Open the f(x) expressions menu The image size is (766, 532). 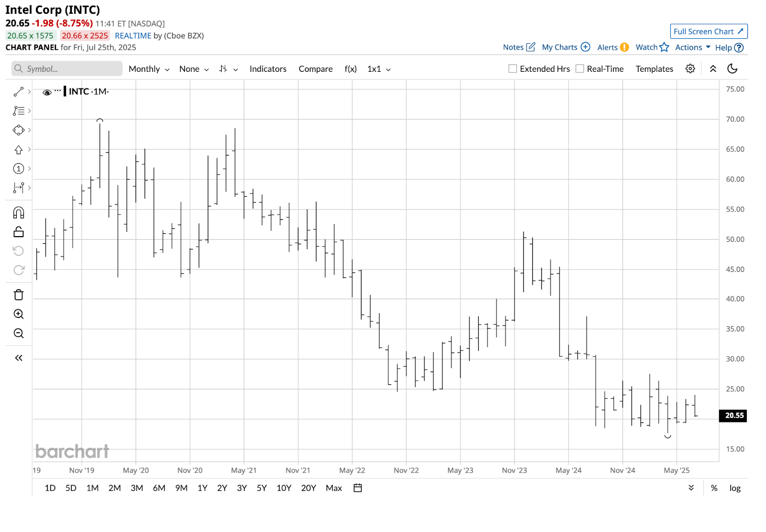tap(350, 69)
